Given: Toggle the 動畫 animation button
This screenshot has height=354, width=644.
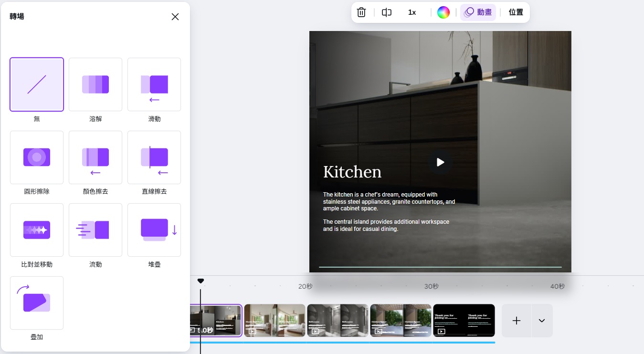Looking at the screenshot, I should [x=478, y=12].
